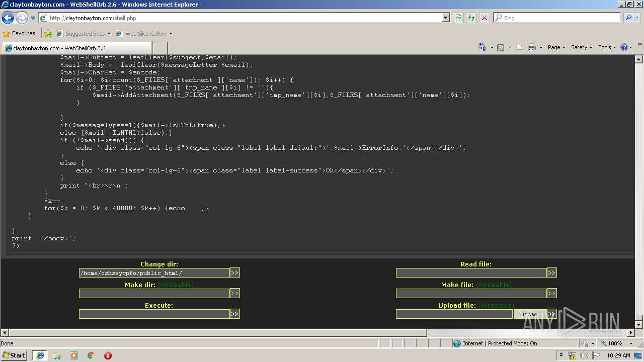Click the search magnifier button
Viewport: 644px width, 362px height.
[628, 18]
